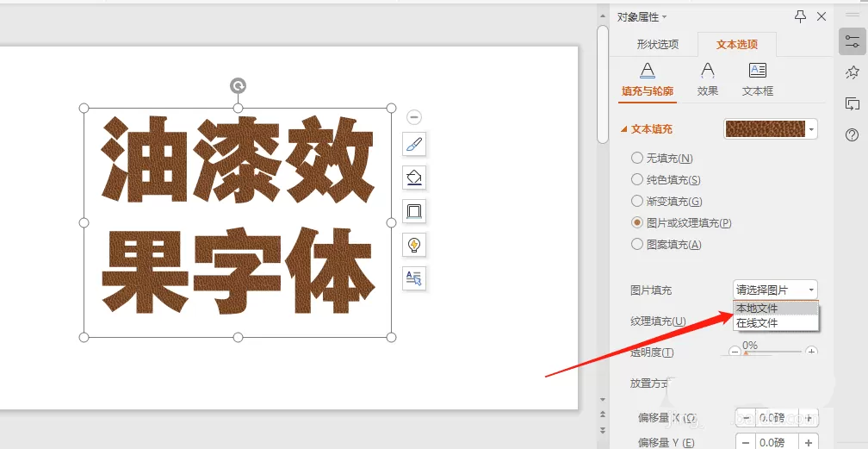
Task: Pin the 对象属性 panel
Action: click(800, 16)
